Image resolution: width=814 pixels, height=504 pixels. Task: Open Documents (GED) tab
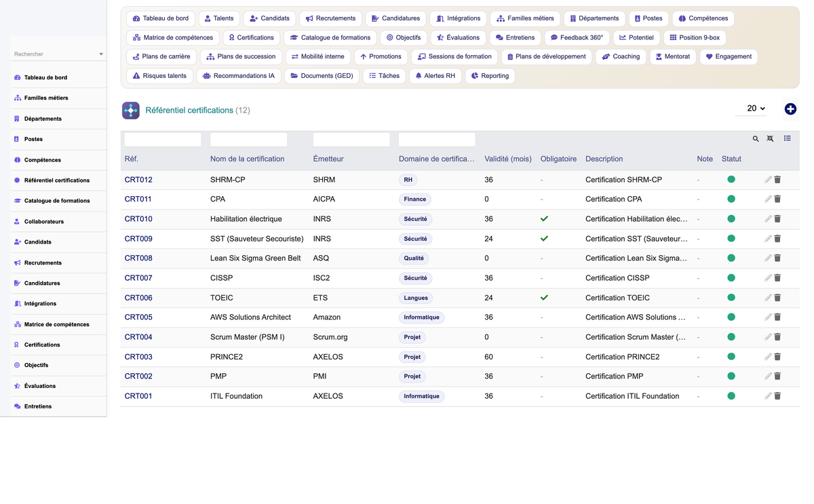pos(322,76)
